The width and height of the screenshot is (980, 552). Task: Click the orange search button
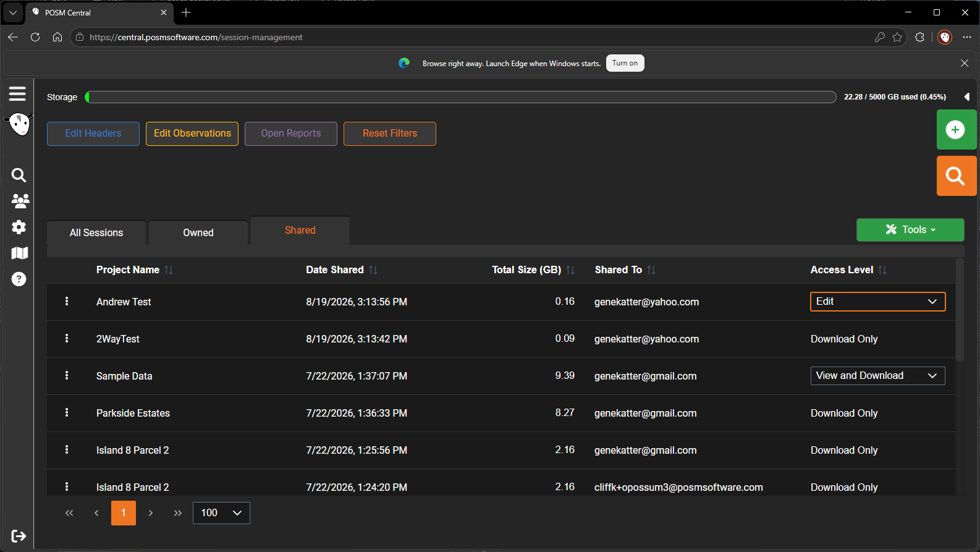click(956, 176)
